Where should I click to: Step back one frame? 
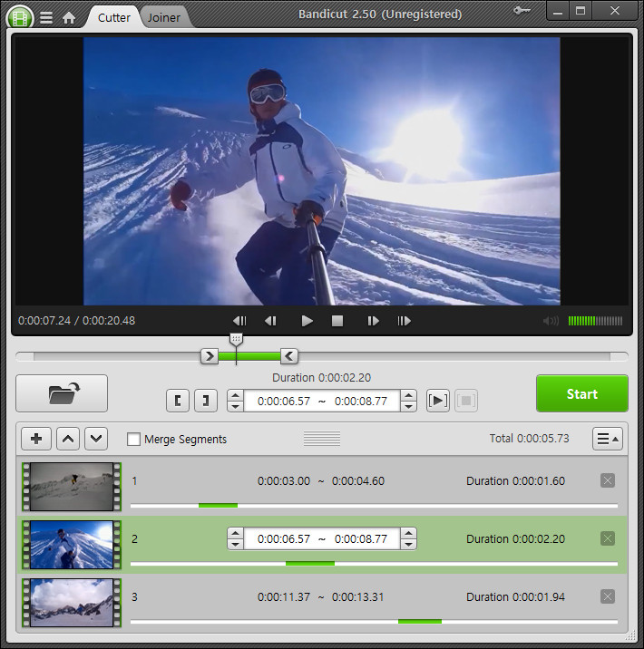point(270,321)
